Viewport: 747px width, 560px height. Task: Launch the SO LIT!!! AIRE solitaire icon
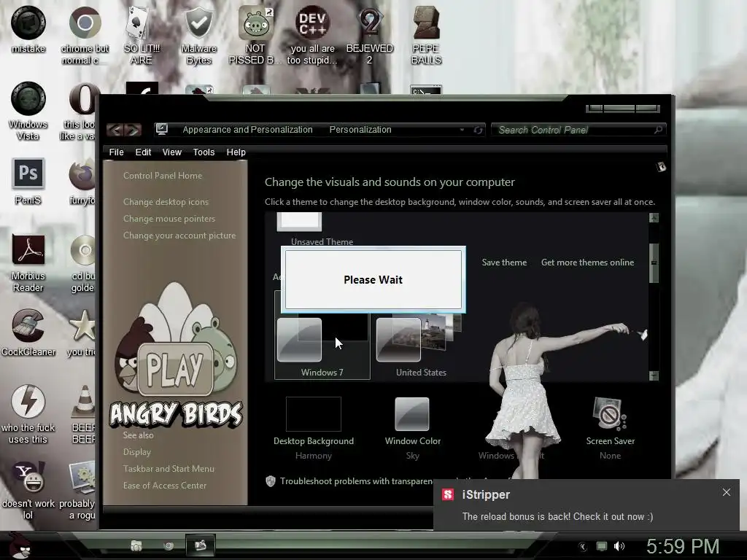tap(142, 35)
